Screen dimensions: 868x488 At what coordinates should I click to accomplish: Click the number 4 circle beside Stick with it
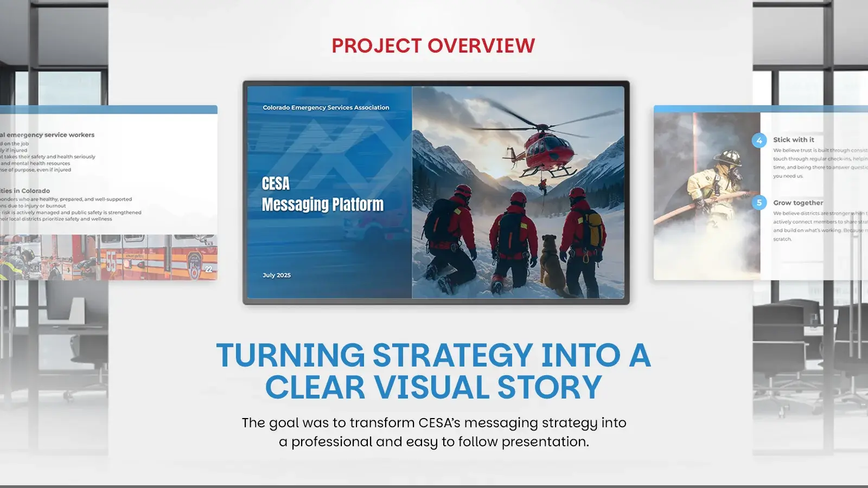[x=759, y=140]
